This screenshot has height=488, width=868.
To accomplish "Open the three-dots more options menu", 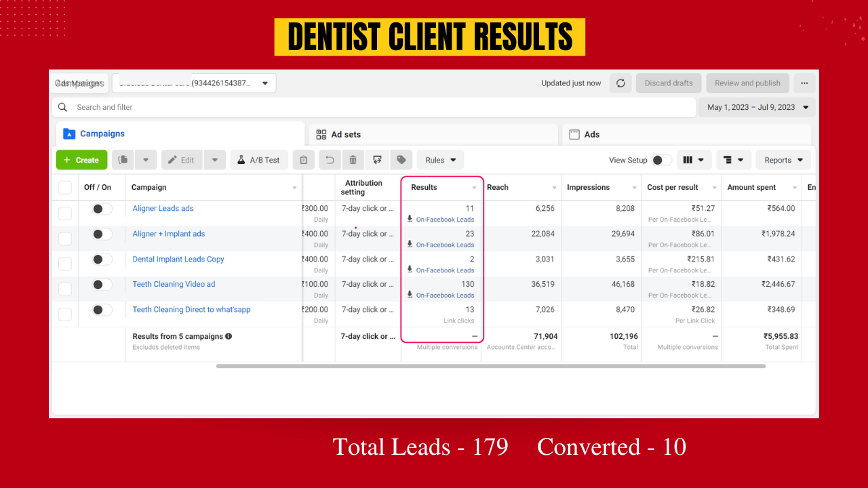I will (804, 83).
